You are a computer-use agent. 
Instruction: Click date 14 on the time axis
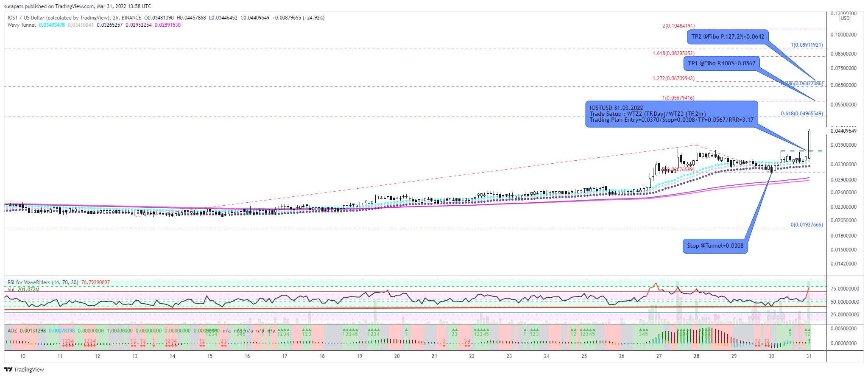pos(173,356)
